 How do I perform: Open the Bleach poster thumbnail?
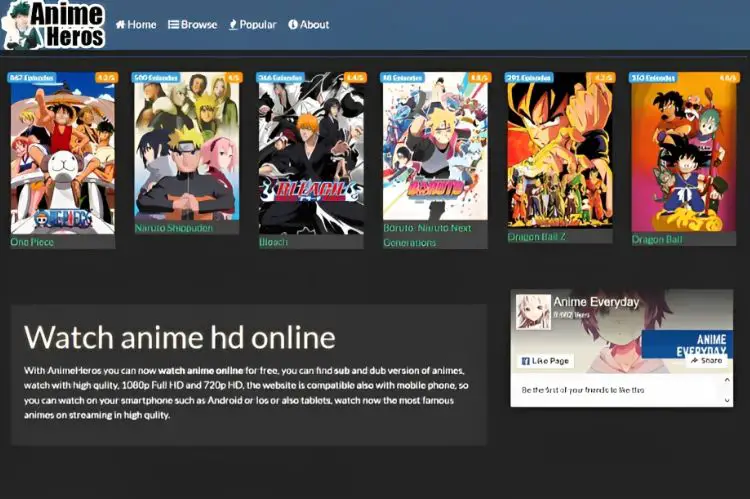click(311, 153)
